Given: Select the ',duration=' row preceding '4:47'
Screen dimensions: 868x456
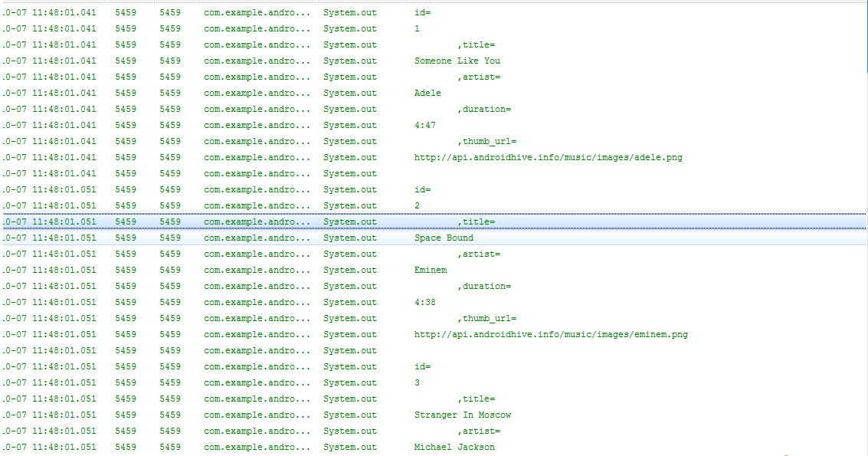Looking at the screenshot, I should click(x=434, y=109).
